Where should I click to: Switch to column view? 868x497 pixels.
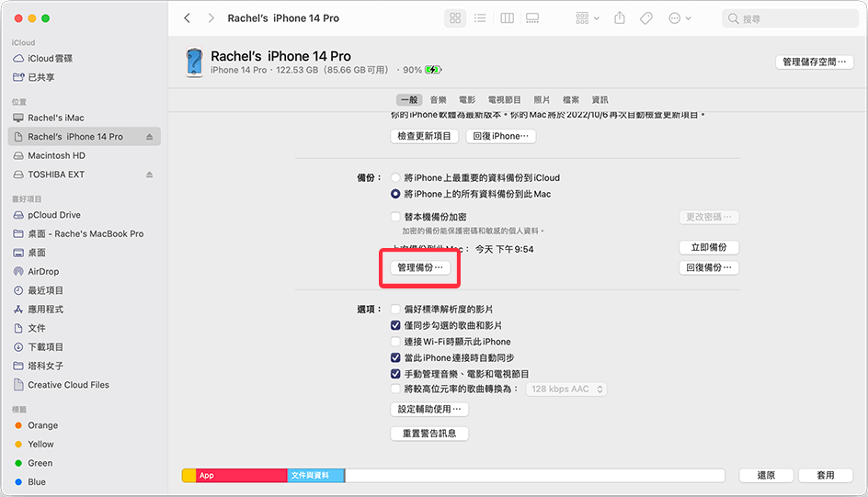coord(507,18)
